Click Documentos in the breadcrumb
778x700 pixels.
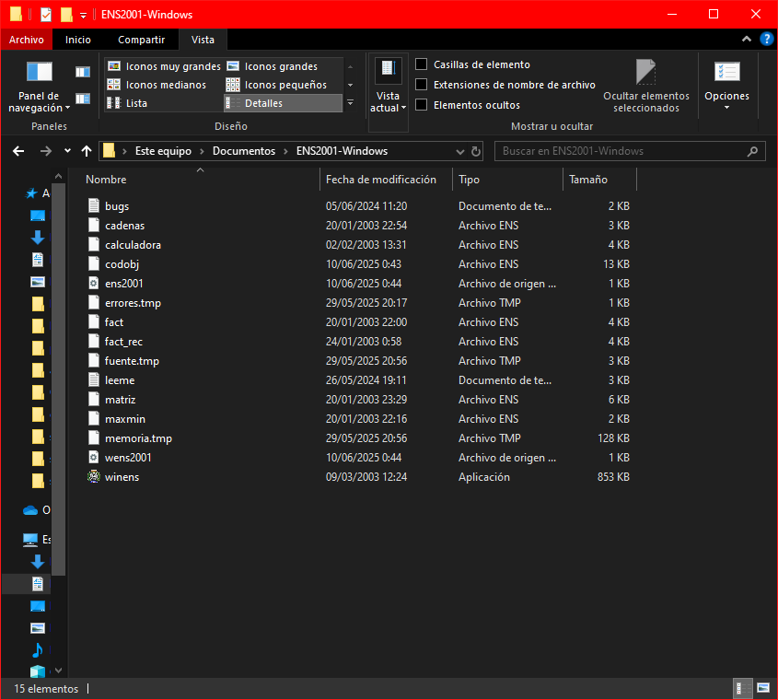click(244, 151)
